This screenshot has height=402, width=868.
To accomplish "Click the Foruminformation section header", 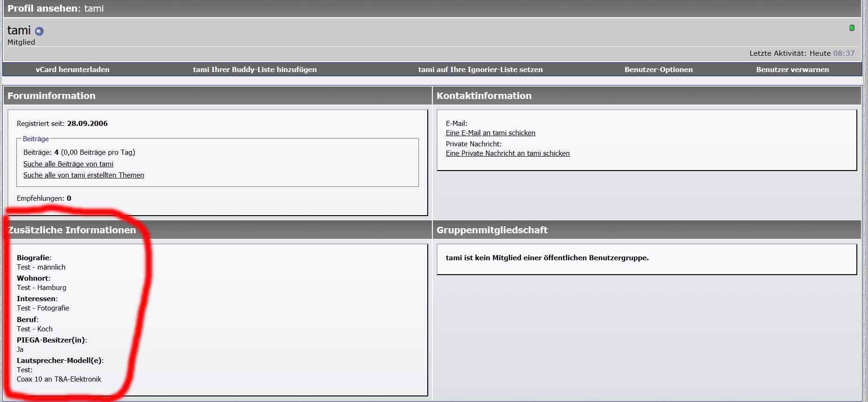I will [52, 96].
